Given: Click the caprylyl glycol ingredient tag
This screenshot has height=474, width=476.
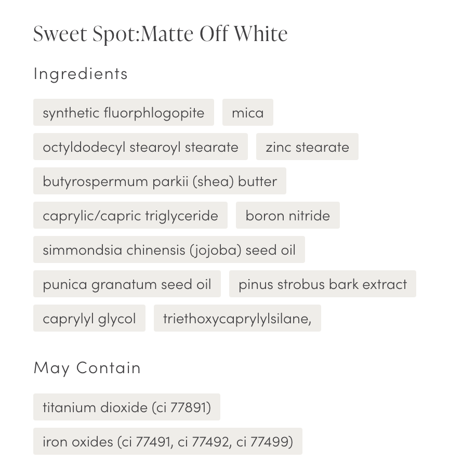Looking at the screenshot, I should [89, 318].
